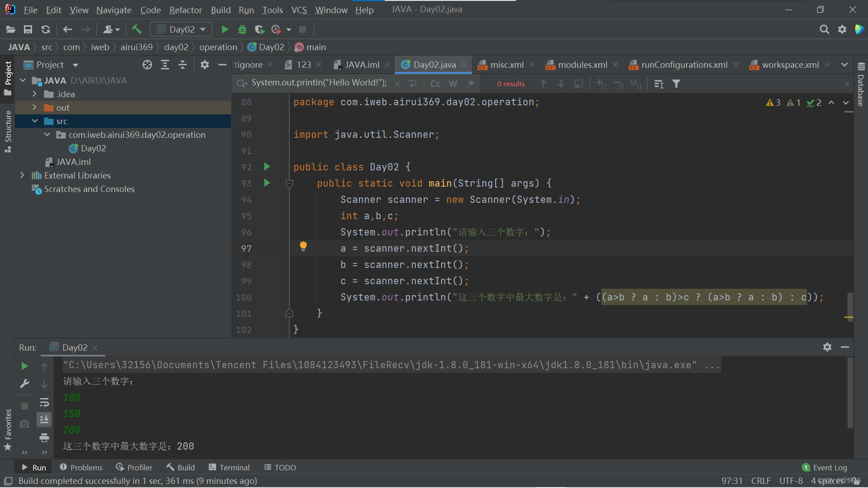Click the Run with Coverage icon
Image resolution: width=868 pixels, height=488 pixels.
click(x=259, y=29)
